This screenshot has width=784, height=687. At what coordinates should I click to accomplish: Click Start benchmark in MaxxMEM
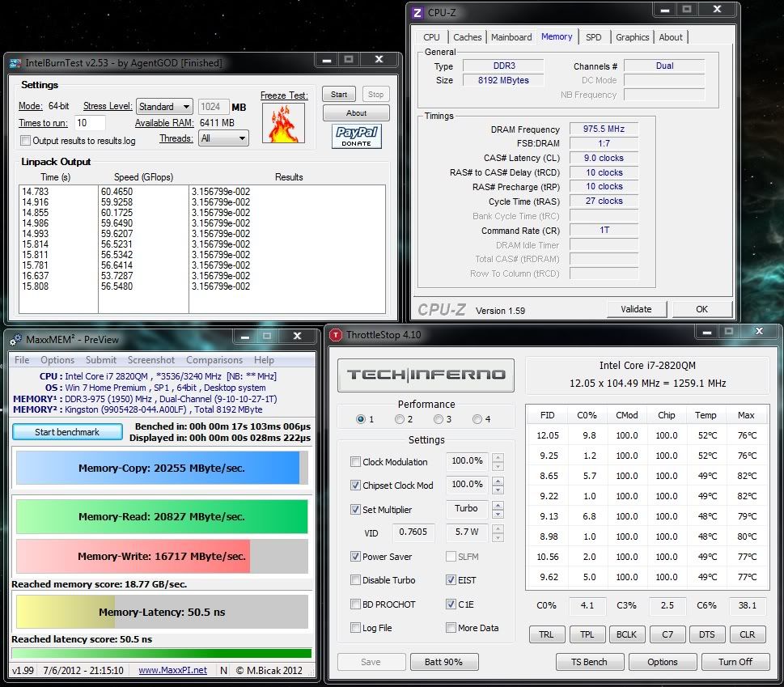[67, 432]
